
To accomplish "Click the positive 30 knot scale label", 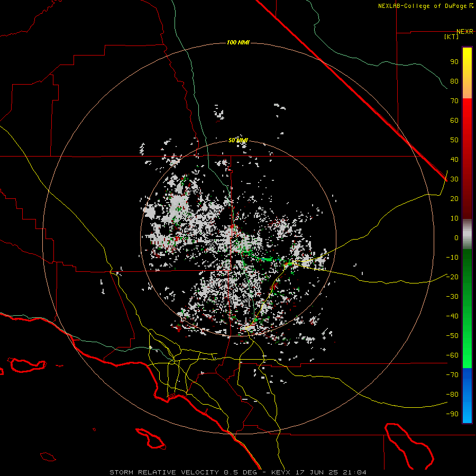I will [454, 179].
